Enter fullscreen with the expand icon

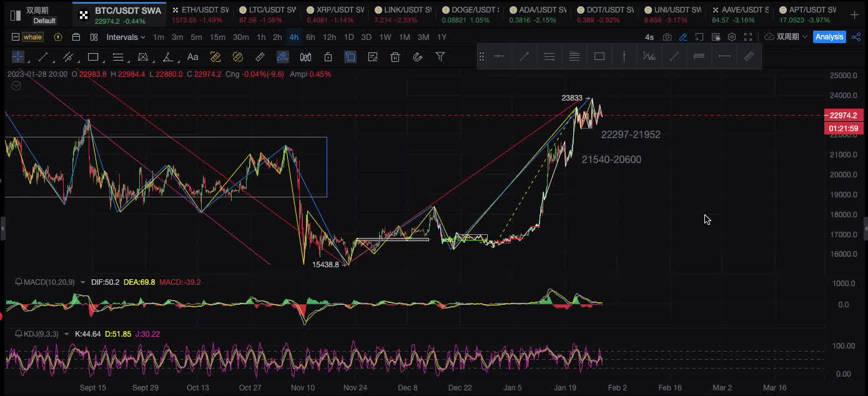coord(748,37)
